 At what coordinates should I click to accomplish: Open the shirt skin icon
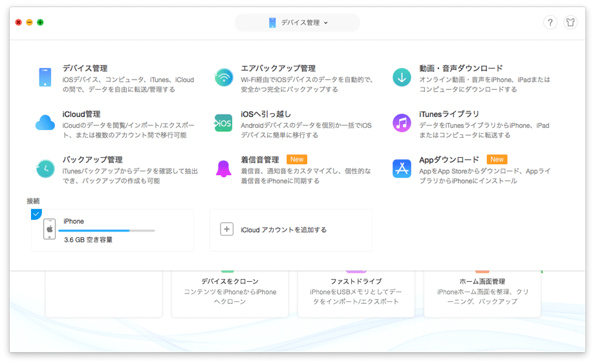point(570,23)
